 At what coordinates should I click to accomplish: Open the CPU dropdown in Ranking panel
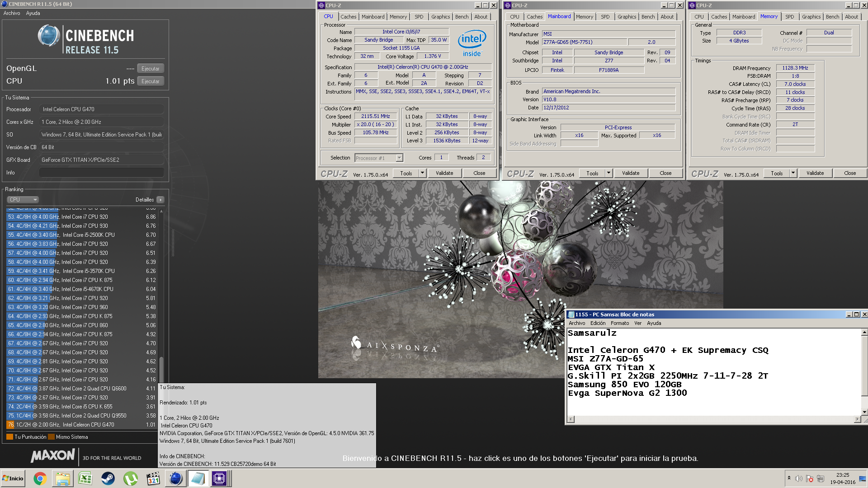23,200
